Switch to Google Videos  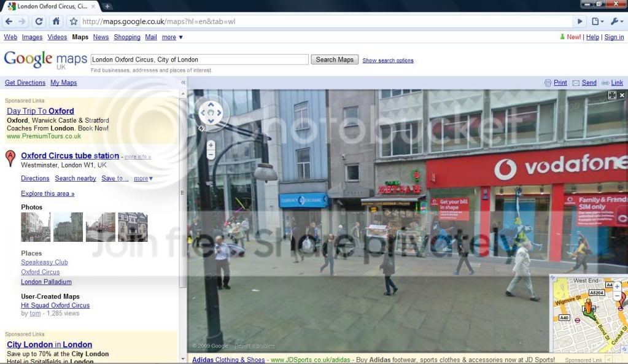(x=57, y=37)
